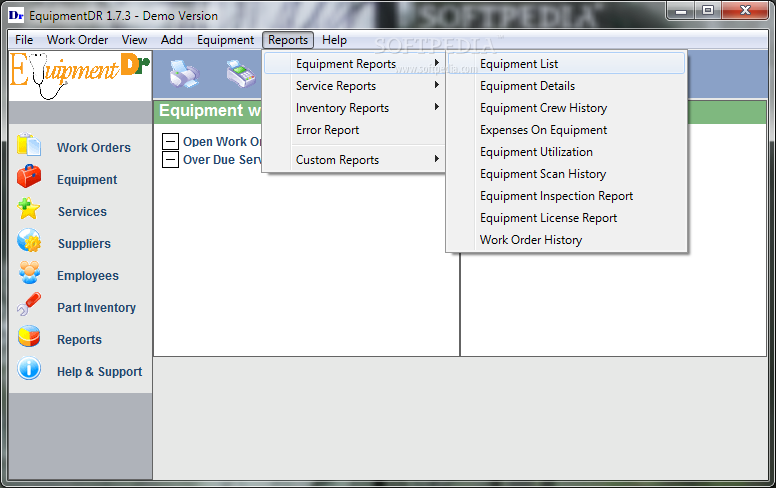Screen dimensions: 776x488
Task: Expand the Equipment Reports submenu arrow
Action: (436, 63)
